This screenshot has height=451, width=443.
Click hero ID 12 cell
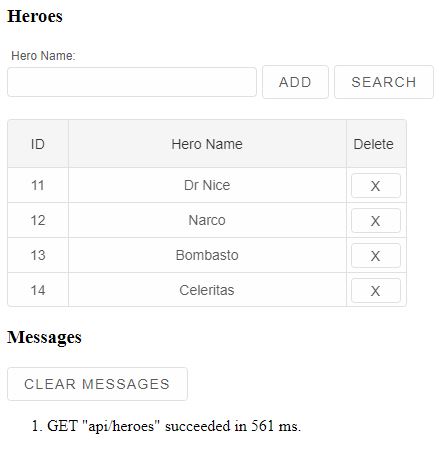(x=38, y=220)
